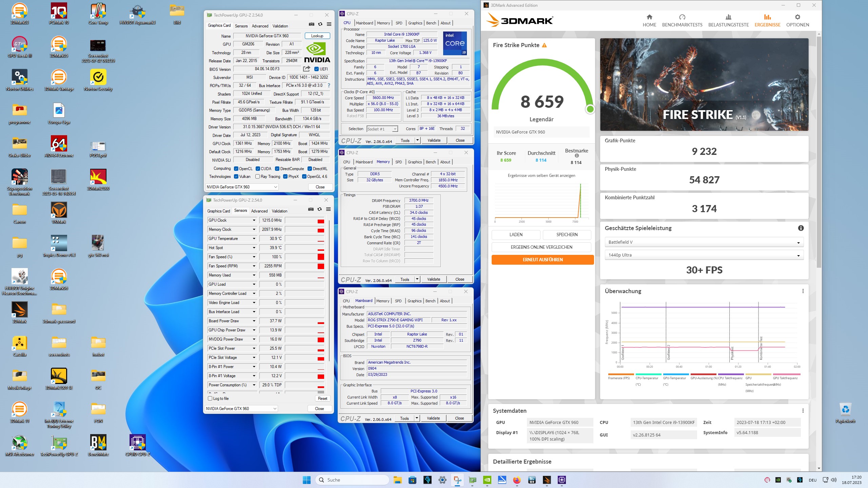Toggle Vulkan checkbox in GPU-Z
Screen dimensions: 868x488
click(x=236, y=177)
